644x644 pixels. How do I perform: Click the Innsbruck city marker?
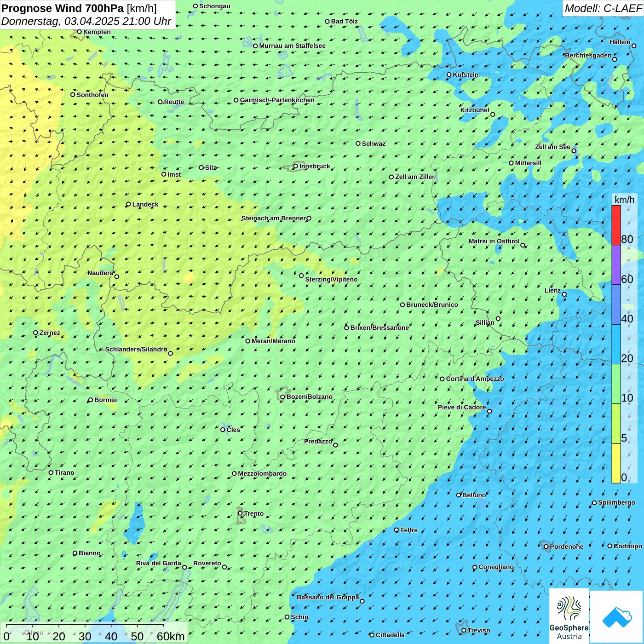coord(296,166)
